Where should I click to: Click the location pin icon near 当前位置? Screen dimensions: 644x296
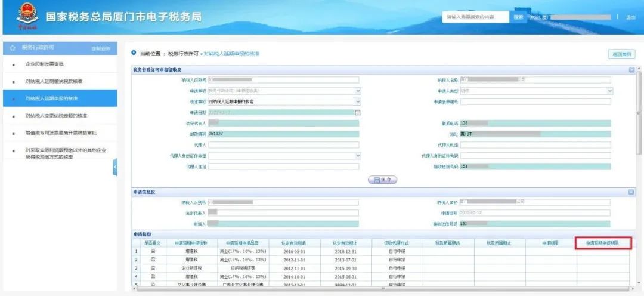coord(134,54)
